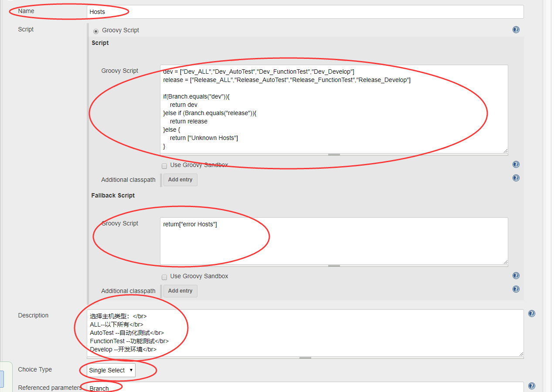Grab the main Groovy Script resize handle
The height and width of the screenshot is (392, 554).
pyautogui.click(x=334, y=154)
